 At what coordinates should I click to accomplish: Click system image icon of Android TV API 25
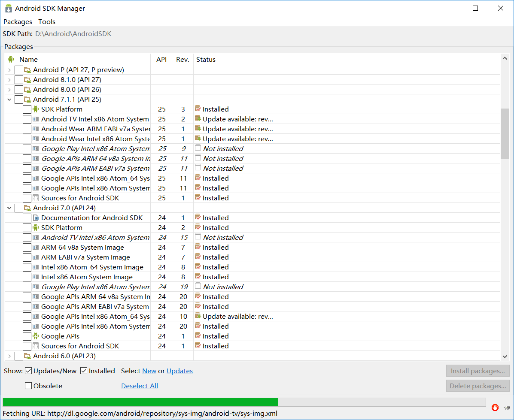36,119
